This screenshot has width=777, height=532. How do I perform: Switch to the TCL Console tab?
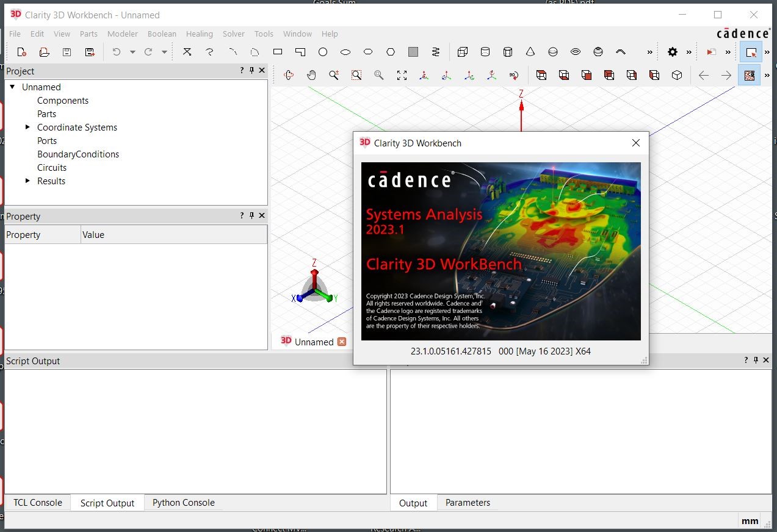click(38, 503)
